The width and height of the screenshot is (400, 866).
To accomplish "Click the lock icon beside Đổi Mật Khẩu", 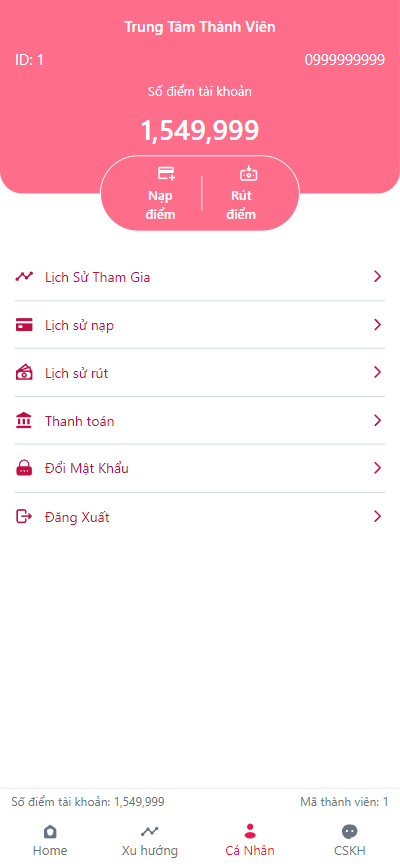I will [x=24, y=469].
